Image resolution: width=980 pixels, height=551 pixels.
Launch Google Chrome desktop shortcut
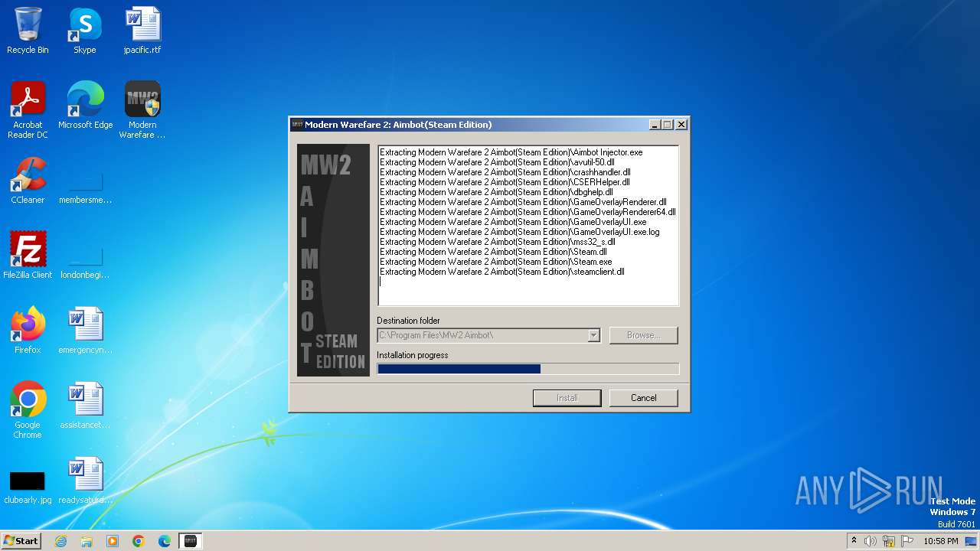[28, 409]
